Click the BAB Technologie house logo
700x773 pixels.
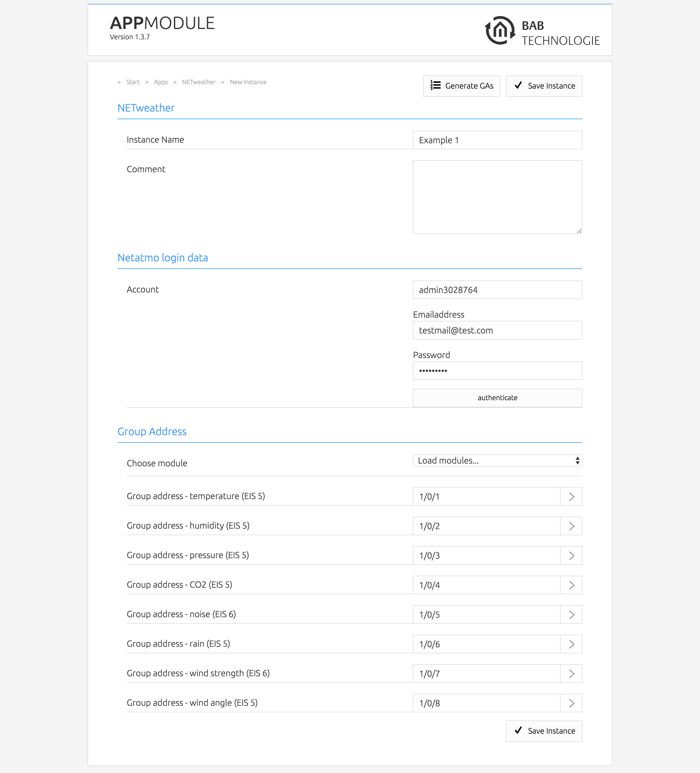point(500,31)
